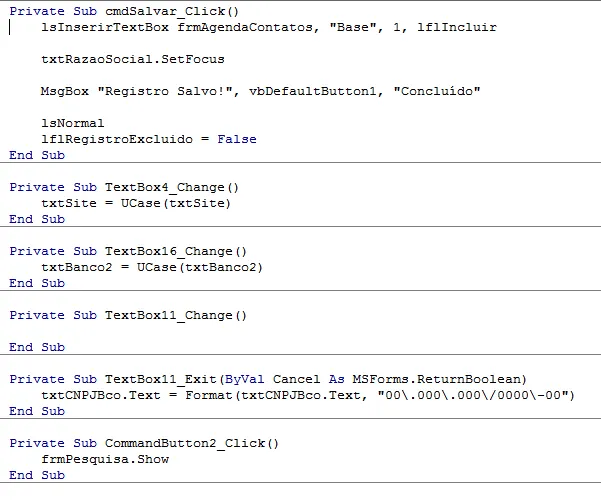Click the vbDefaultButton1 constant

(x=316, y=91)
